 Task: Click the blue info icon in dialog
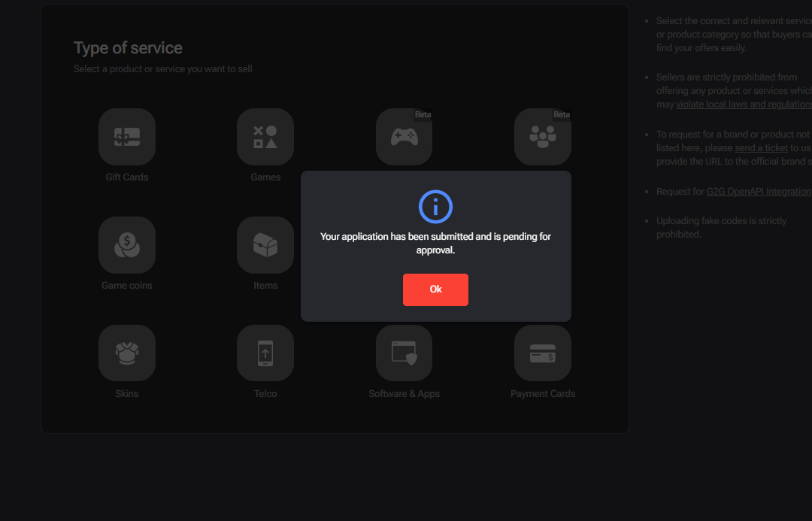click(435, 207)
